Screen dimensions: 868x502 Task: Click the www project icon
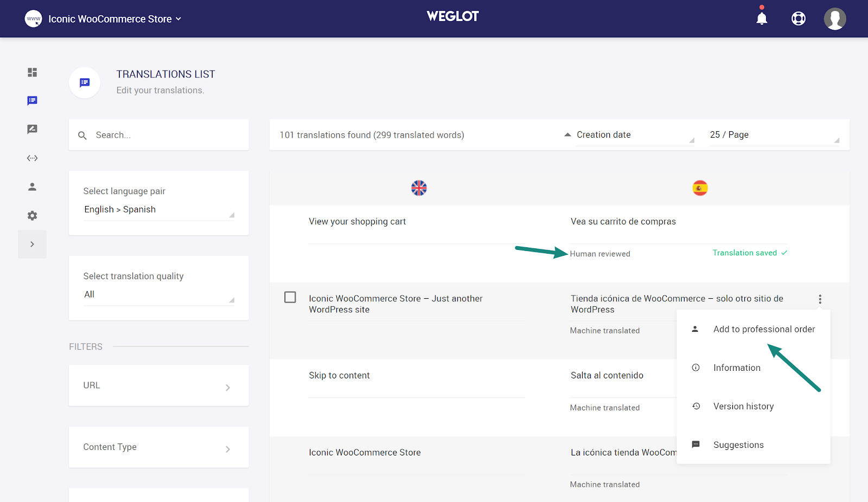pos(33,19)
